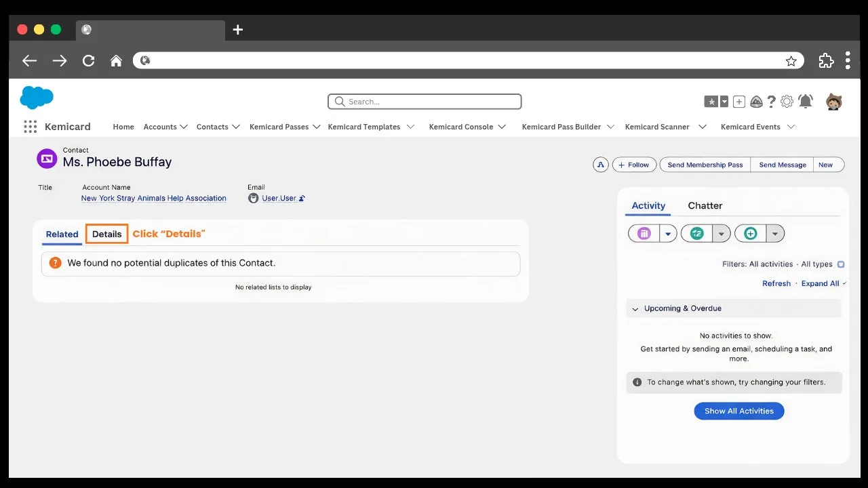Collapse the Upcoming & Overdue section
868x488 pixels.
click(635, 309)
